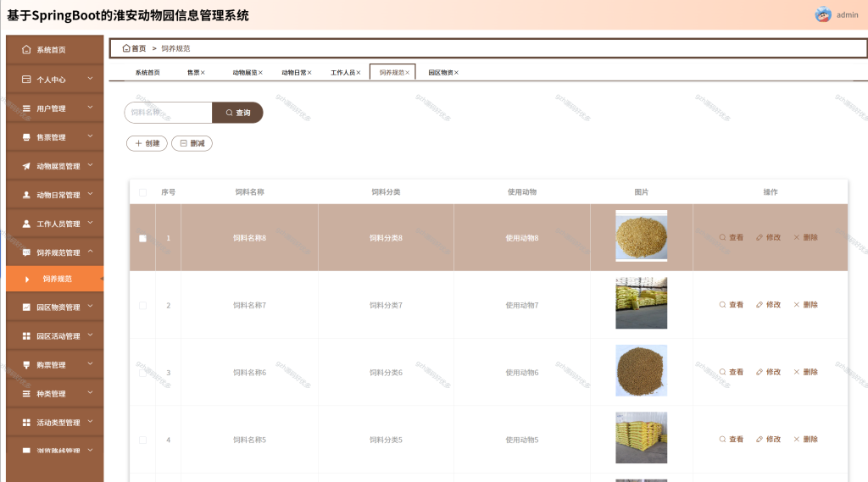The height and width of the screenshot is (482, 868).
Task: Click the 删除 X icon in row 3
Action: [x=797, y=372]
